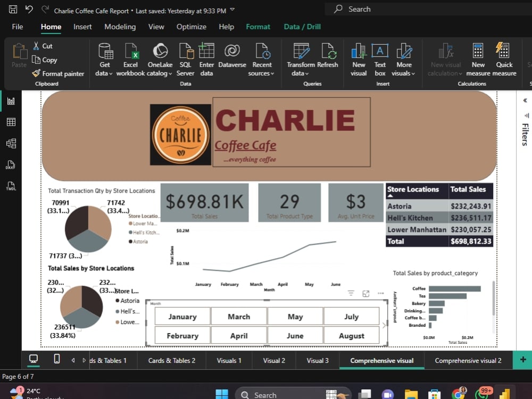Click Focus mode icon on slicer
The height and width of the screenshot is (399, 532).
[x=366, y=294]
